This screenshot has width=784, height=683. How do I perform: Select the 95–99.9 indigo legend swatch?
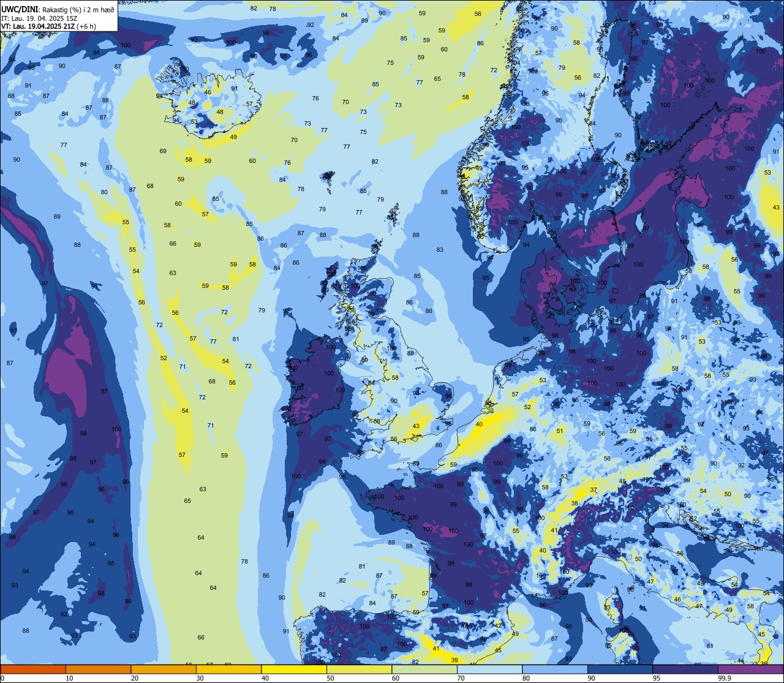pyautogui.click(x=685, y=669)
